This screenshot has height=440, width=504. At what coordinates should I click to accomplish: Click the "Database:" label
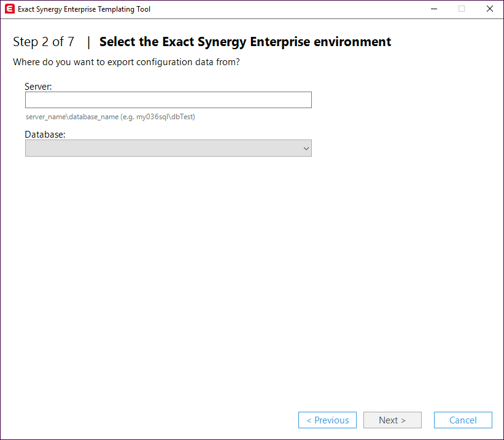(45, 134)
